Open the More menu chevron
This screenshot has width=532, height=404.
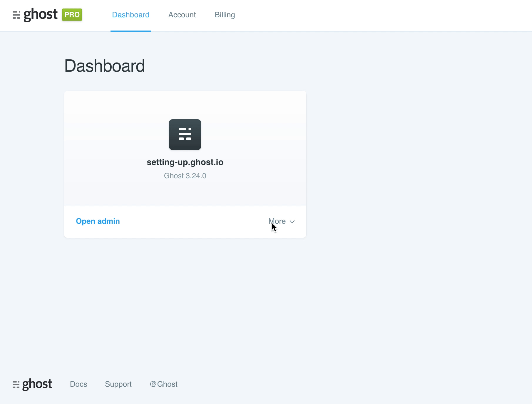[x=292, y=222]
